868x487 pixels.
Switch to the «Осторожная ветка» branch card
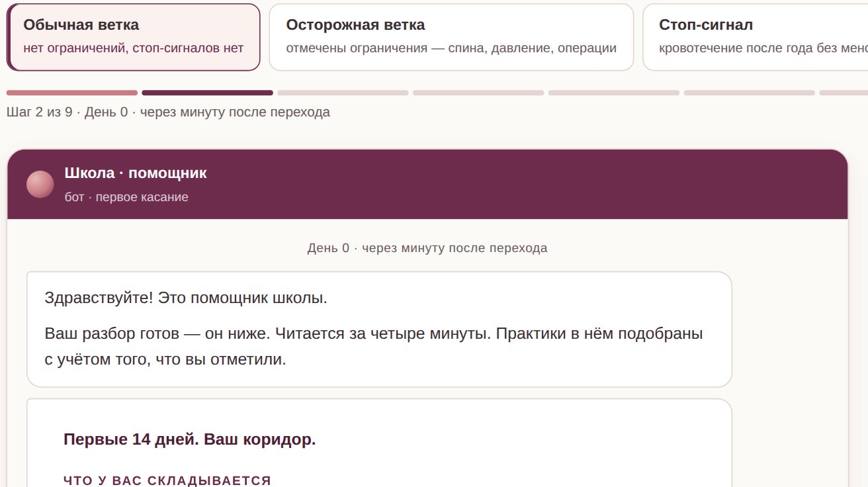[451, 37]
